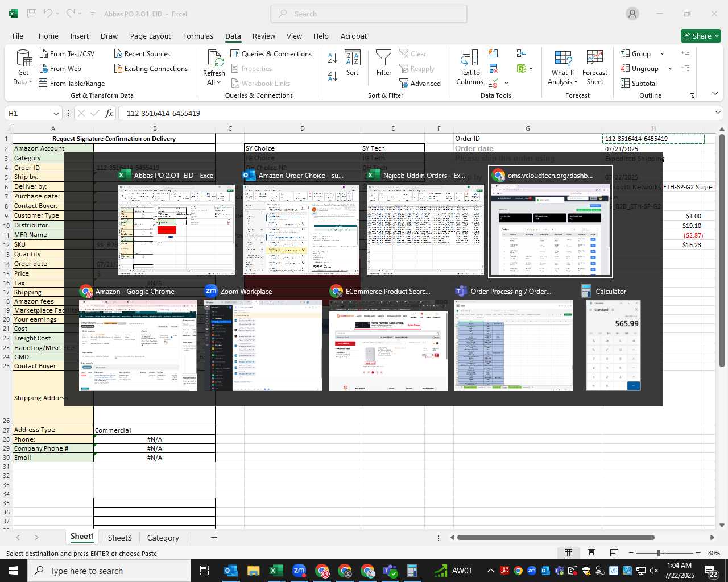
Task: Switch to Sheet3 tab
Action: (119, 538)
